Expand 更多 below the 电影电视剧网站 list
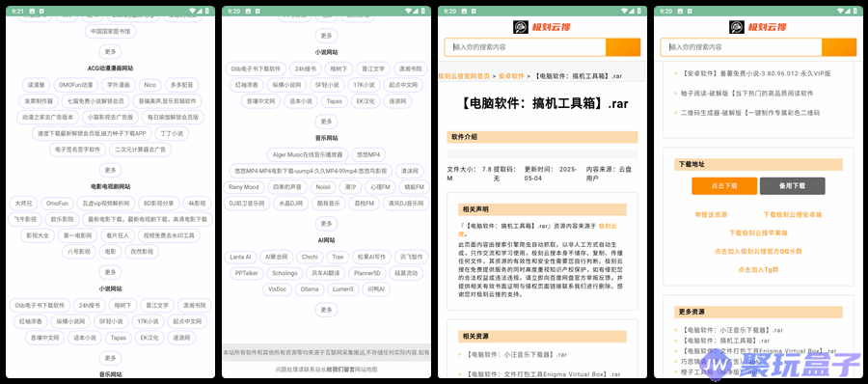Screen dimensions: 868x384 pyautogui.click(x=110, y=272)
